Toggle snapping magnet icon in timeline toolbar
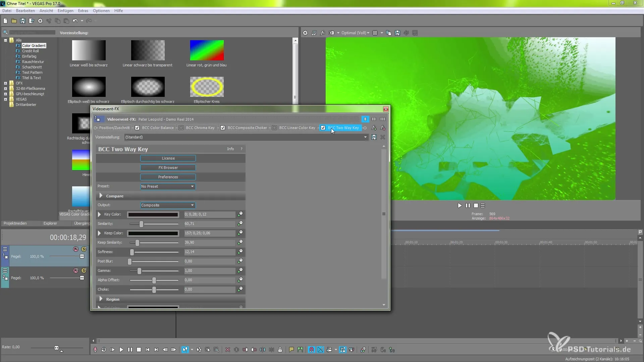 [312, 350]
